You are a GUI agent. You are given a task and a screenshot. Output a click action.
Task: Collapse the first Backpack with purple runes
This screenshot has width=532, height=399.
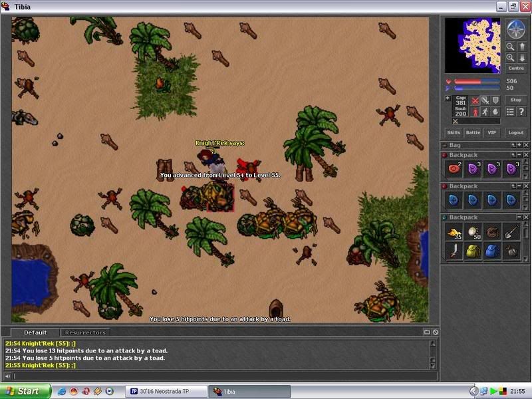click(x=519, y=155)
